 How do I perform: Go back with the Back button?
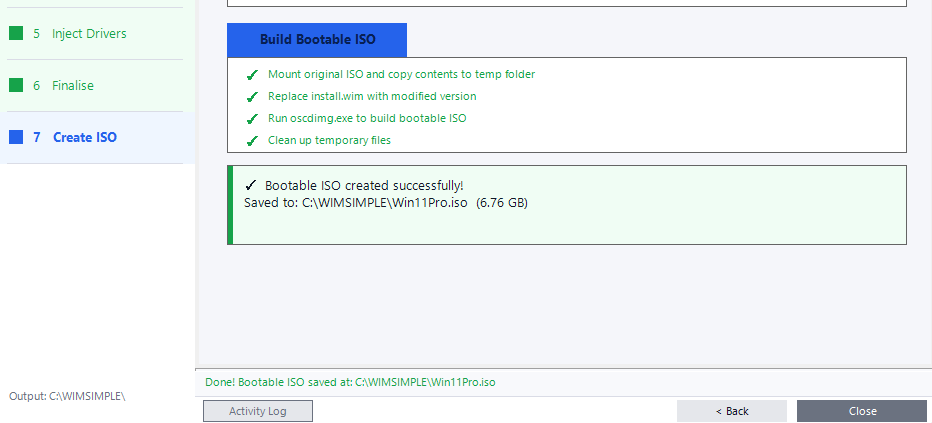click(x=732, y=411)
